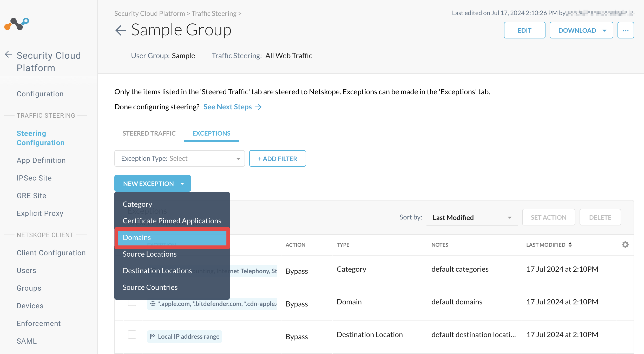
Task: Click the Netskope logo icon
Action: pyautogui.click(x=17, y=24)
